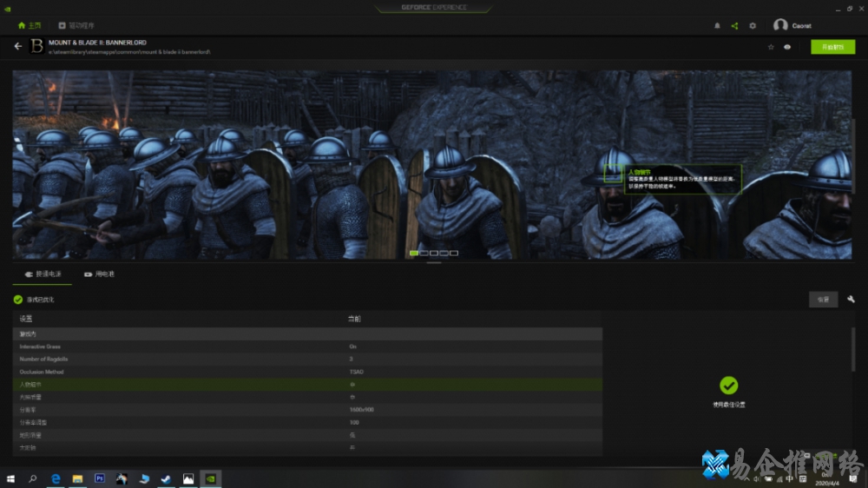Click the green 开始游戏 launch button
Viewport: 868px width, 488px height.
coord(832,47)
